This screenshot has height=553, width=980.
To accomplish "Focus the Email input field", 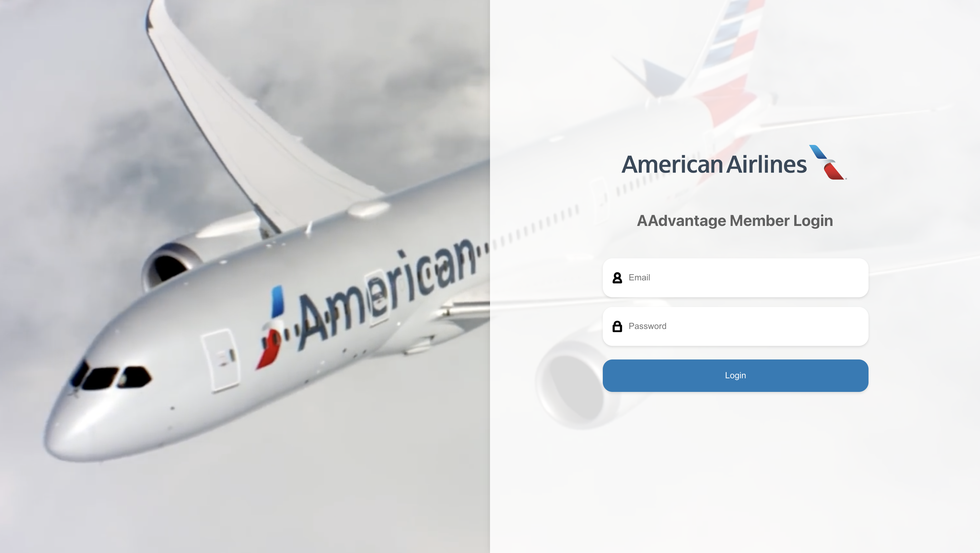I will coord(735,278).
